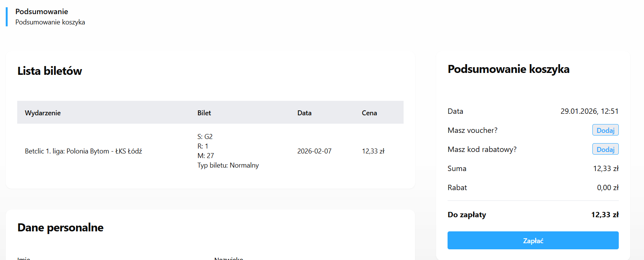Click the Do zapłaty label
644x260 pixels.
467,215
